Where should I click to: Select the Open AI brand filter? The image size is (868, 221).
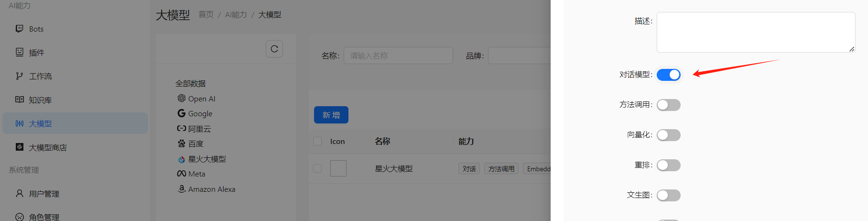click(x=201, y=99)
